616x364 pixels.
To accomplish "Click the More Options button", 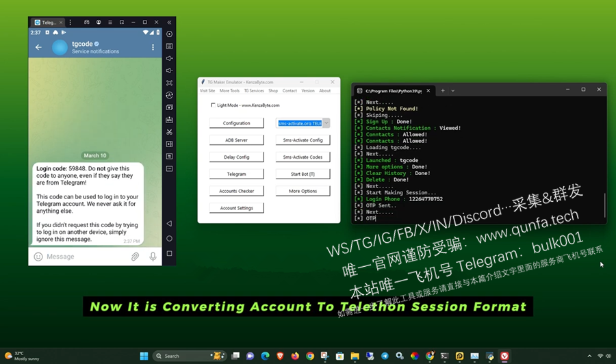I will [x=303, y=191].
